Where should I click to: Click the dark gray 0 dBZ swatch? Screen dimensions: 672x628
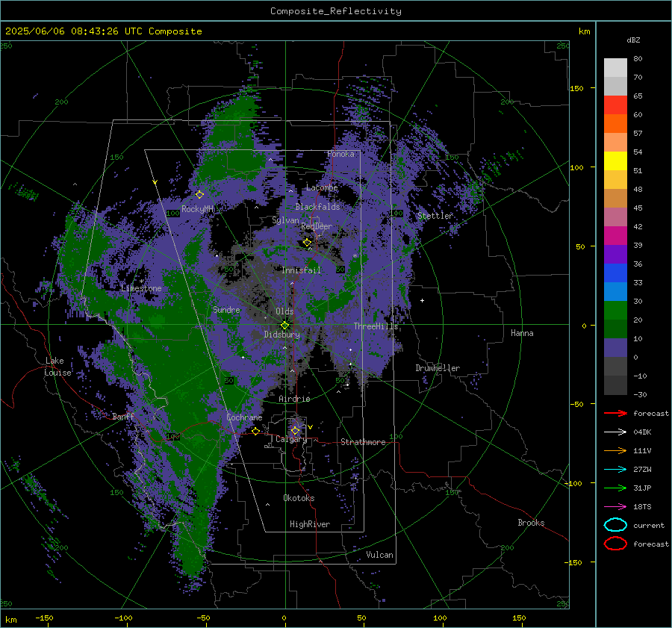(x=615, y=367)
